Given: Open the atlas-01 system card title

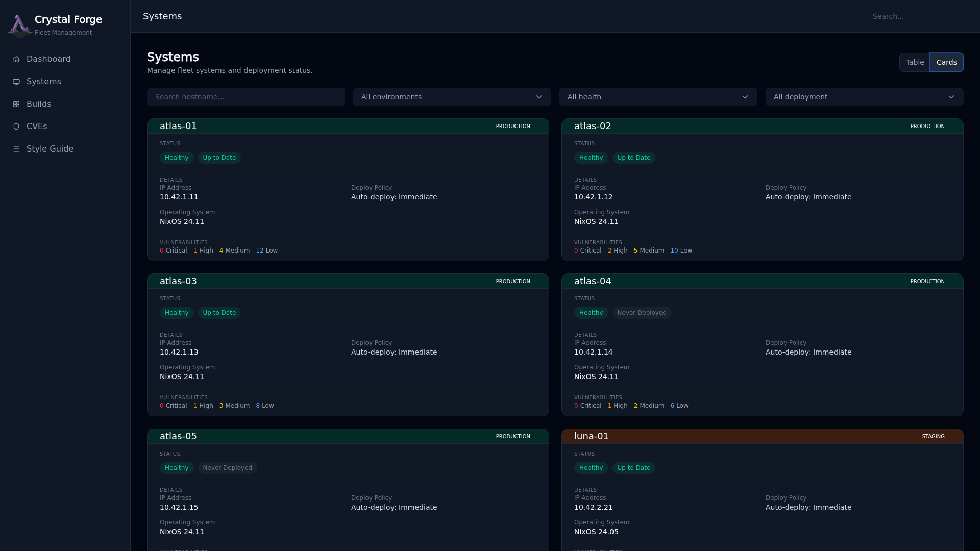Looking at the screenshot, I should 178,126.
